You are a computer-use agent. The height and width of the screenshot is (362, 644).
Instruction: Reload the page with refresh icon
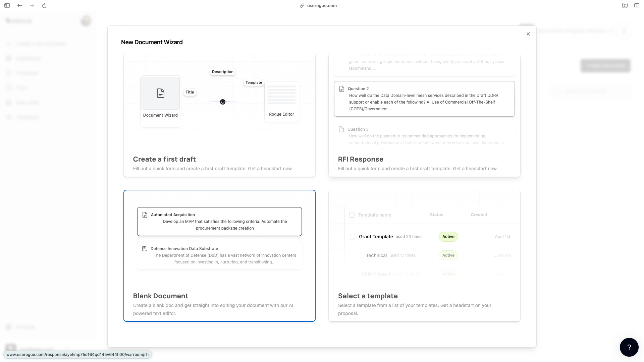point(44,5)
